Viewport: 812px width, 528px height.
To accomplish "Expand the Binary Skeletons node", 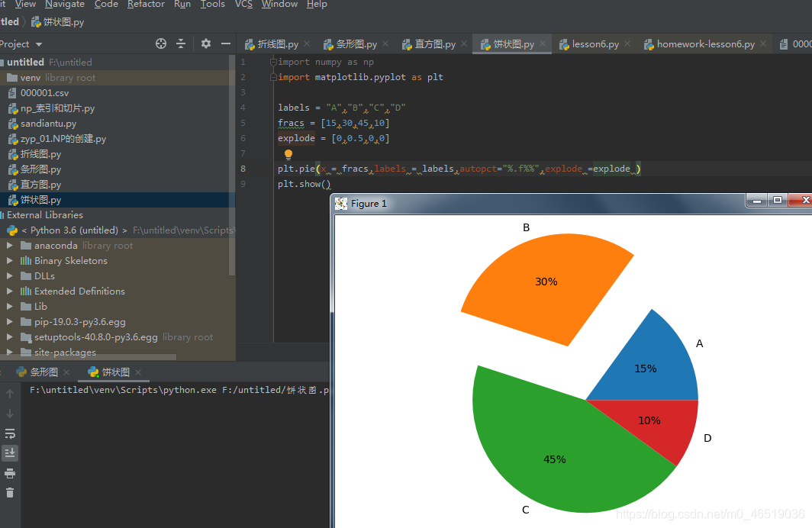I will 10,260.
